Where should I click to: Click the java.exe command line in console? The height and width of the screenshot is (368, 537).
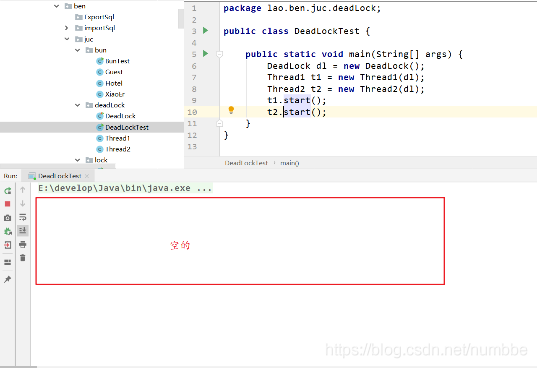(x=125, y=188)
